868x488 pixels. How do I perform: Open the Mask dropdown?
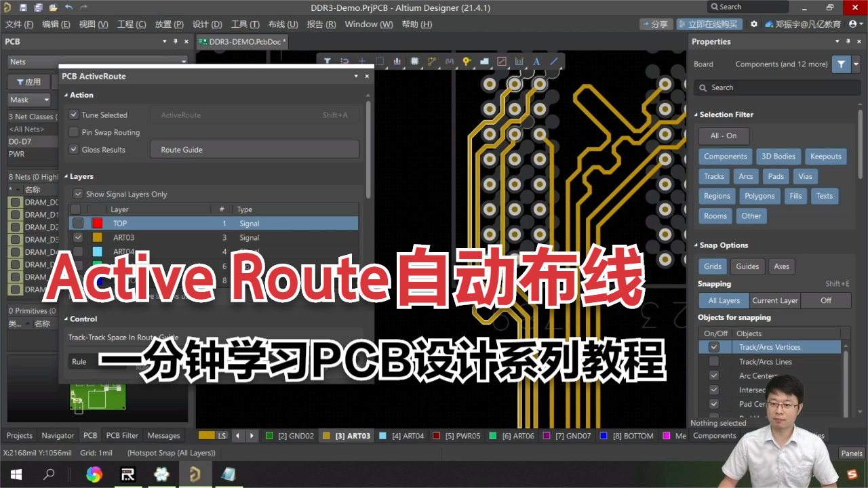click(28, 100)
